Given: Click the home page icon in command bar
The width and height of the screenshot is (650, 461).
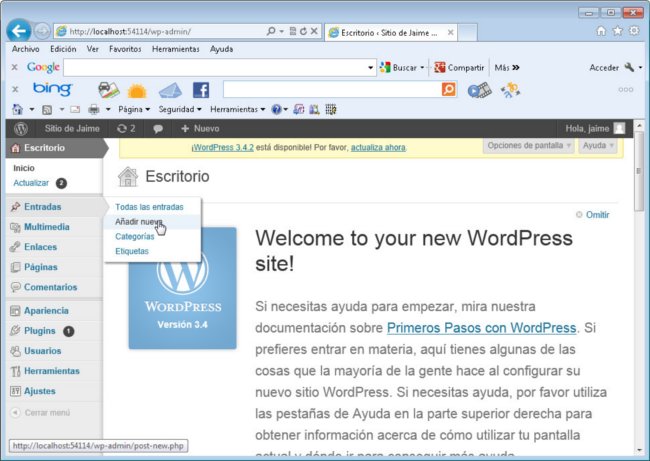Looking at the screenshot, I should tap(18, 109).
